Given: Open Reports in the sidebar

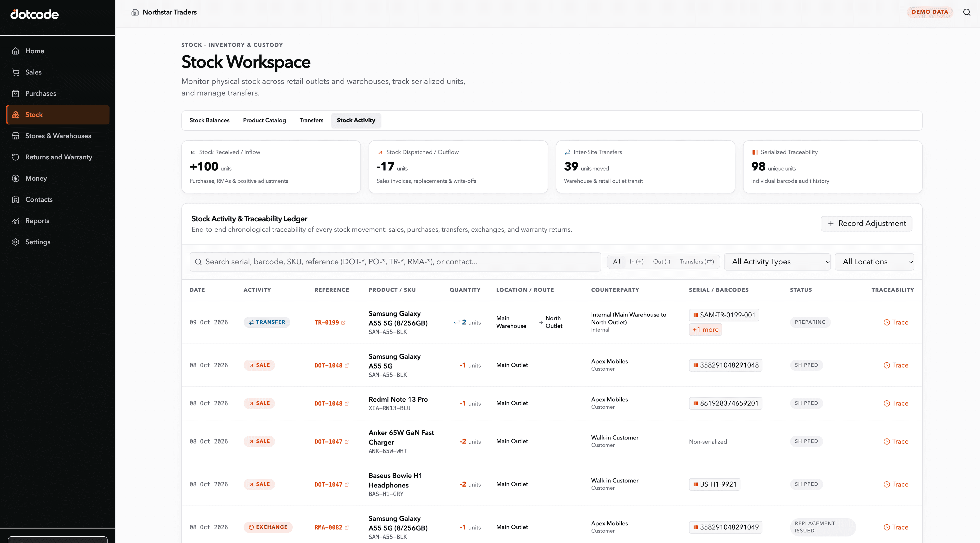Looking at the screenshot, I should (x=58, y=221).
